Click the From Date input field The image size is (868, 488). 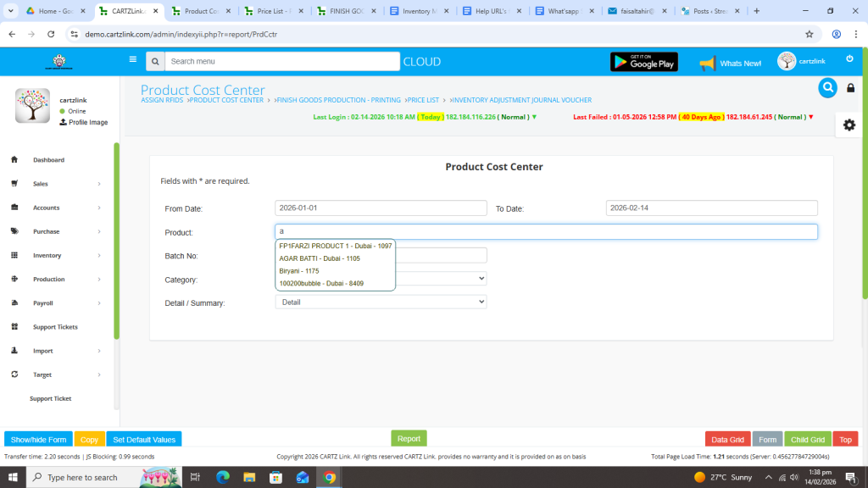click(x=381, y=208)
